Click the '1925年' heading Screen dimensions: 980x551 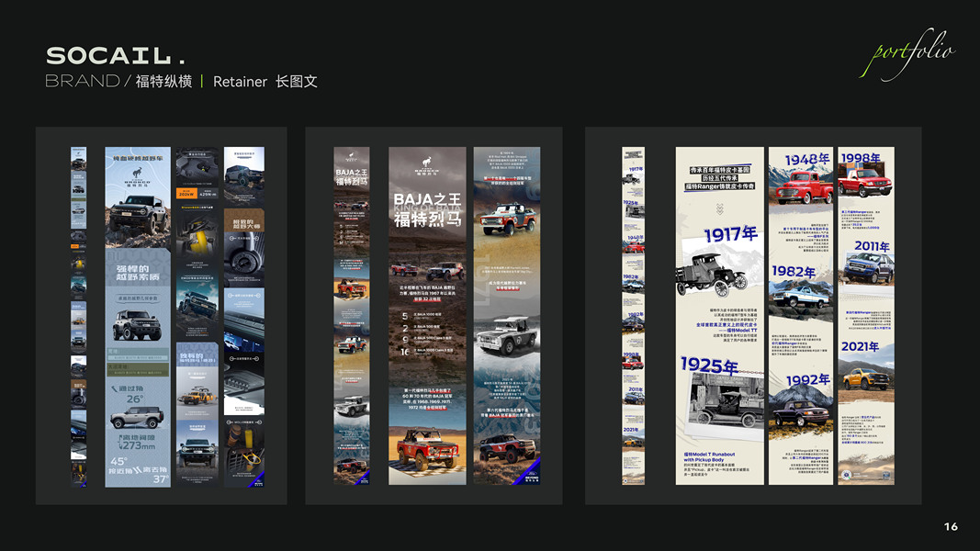click(709, 365)
